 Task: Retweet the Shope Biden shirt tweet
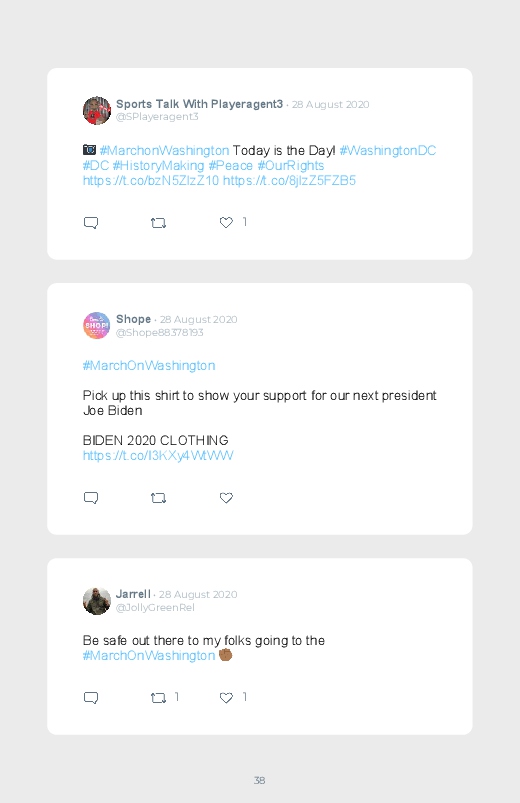pos(158,498)
